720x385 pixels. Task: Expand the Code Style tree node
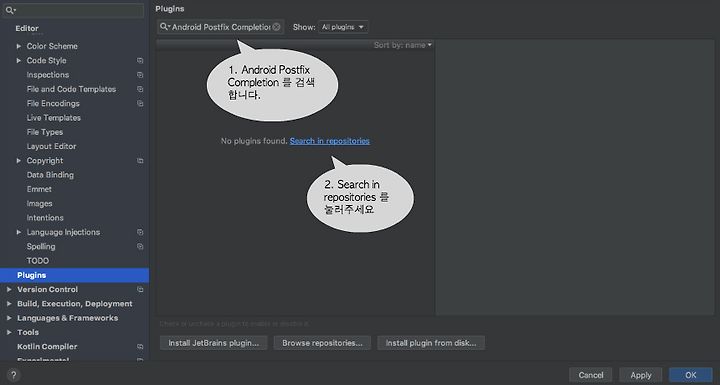tap(19, 61)
